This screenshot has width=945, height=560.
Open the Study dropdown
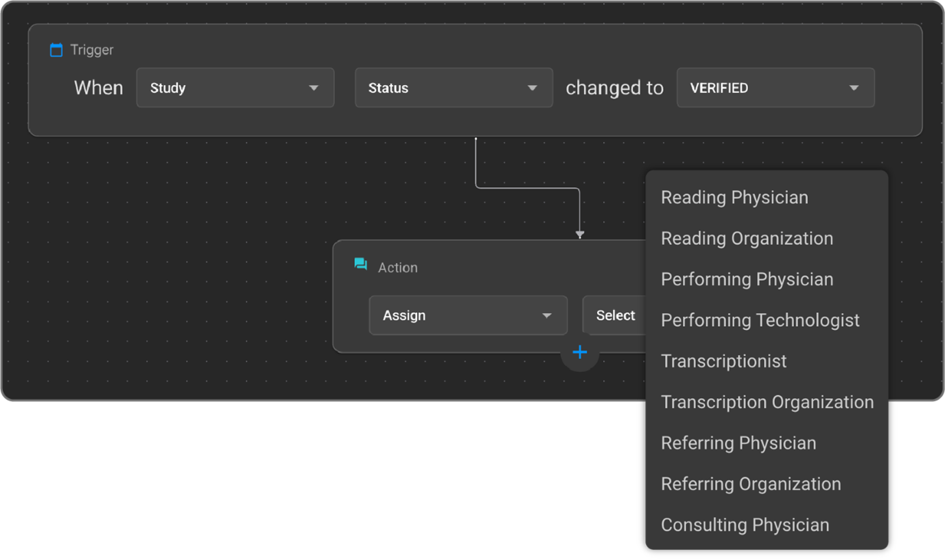[235, 88]
